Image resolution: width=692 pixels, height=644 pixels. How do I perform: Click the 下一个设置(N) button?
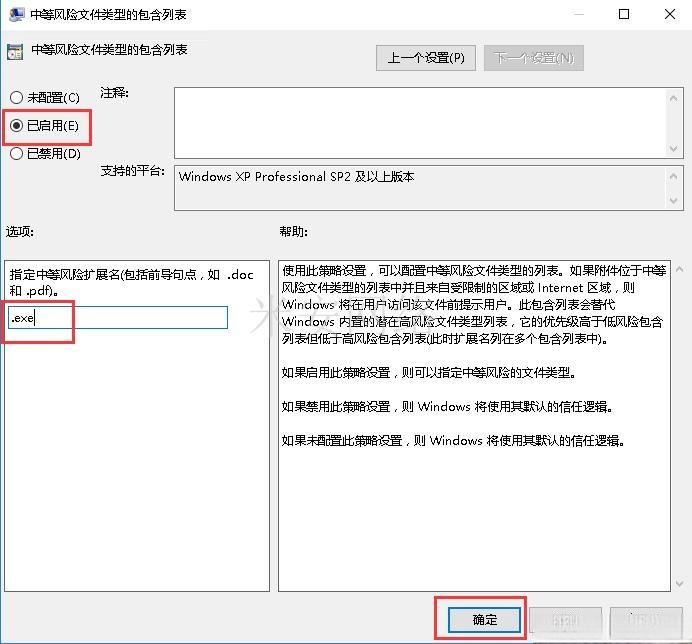[534, 58]
